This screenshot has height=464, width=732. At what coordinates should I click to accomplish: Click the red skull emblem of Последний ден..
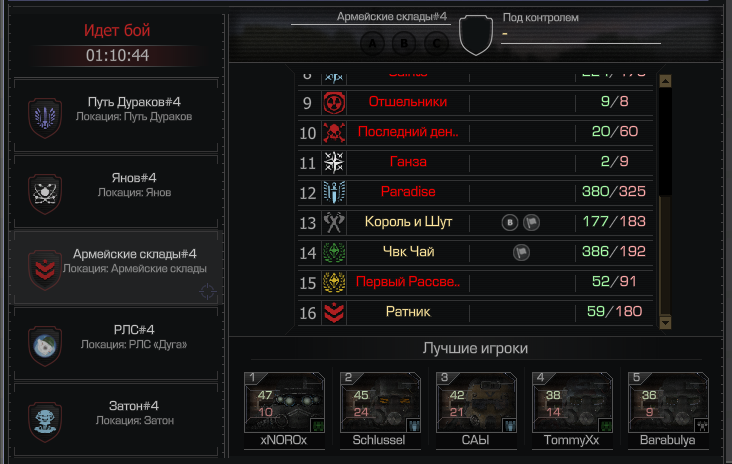pos(334,133)
